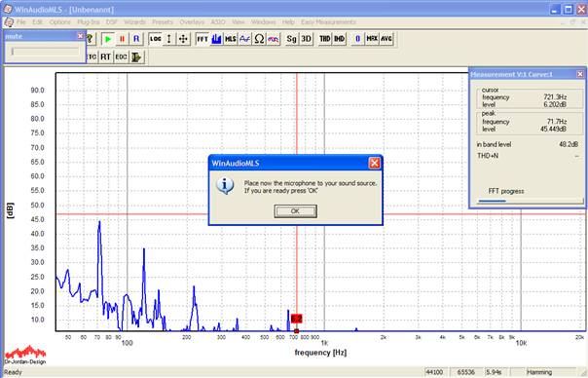Image resolution: width=588 pixels, height=378 pixels.
Task: Confirm microphone placement with OK button
Action: tap(296, 211)
